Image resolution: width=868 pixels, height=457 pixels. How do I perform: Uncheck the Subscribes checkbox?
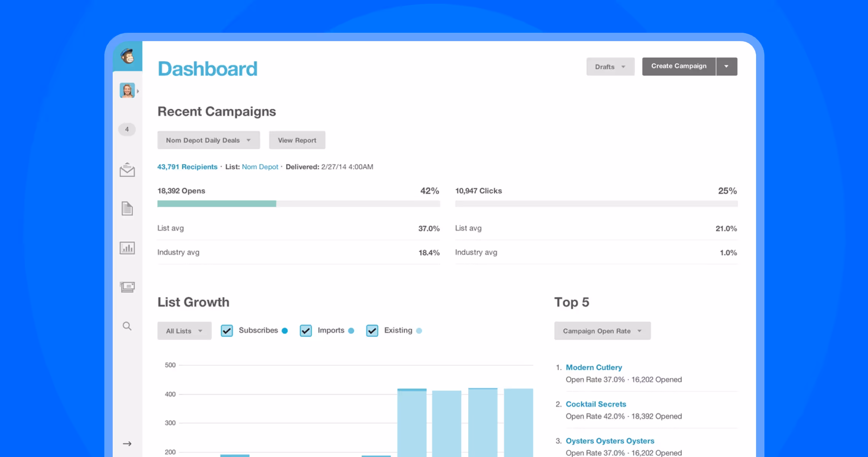click(227, 331)
